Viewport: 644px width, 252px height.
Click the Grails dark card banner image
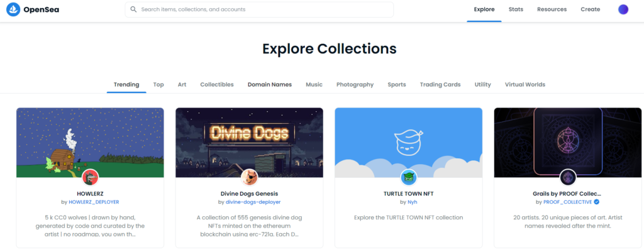pos(568,143)
